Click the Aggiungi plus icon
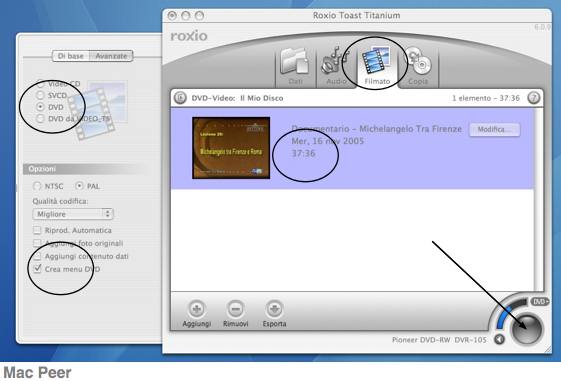Image resolution: width=561 pixels, height=381 pixels. pyautogui.click(x=196, y=309)
